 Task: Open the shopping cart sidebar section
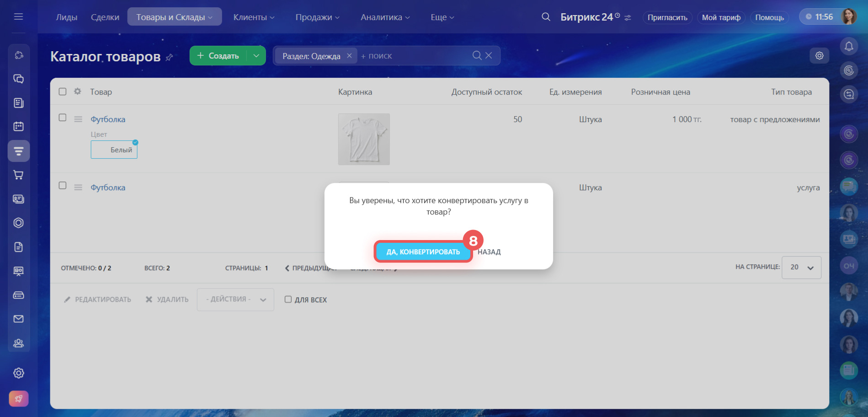(18, 175)
